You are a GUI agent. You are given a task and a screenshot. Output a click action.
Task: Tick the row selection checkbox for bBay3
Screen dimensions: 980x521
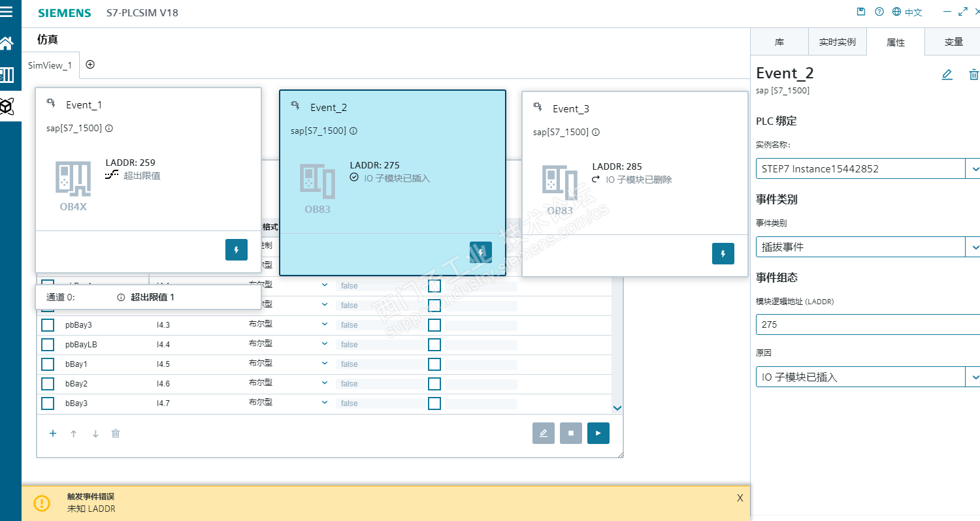(x=48, y=403)
